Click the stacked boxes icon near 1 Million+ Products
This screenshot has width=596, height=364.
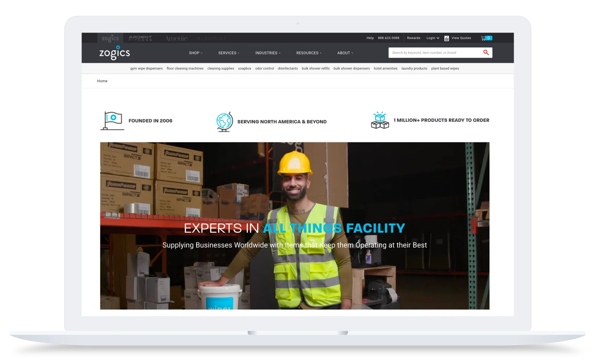380,120
